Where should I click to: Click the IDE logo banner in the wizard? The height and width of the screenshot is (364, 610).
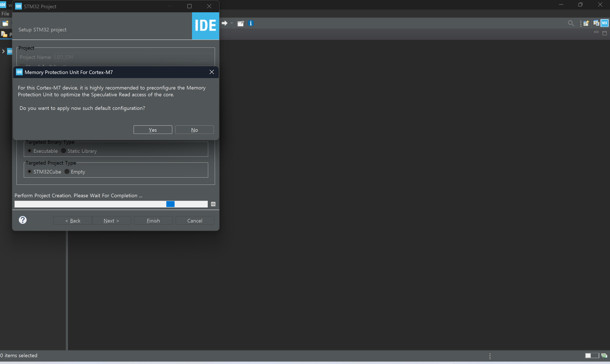(x=205, y=26)
